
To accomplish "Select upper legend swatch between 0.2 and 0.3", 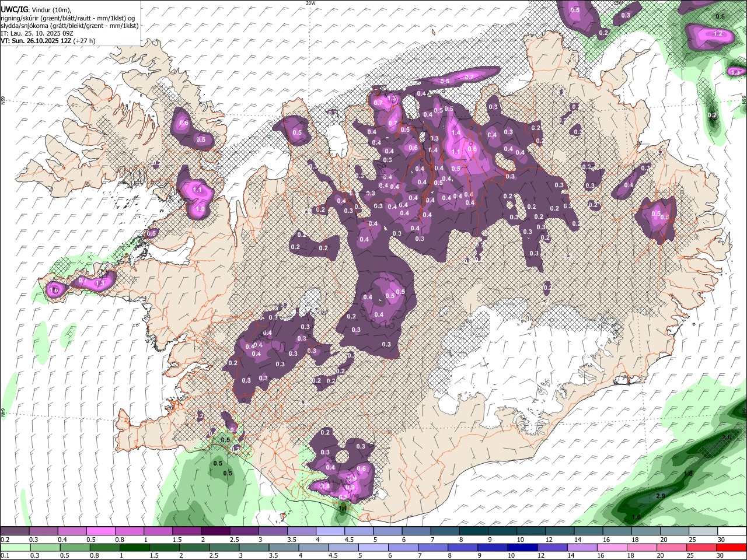I will click(x=15, y=531).
